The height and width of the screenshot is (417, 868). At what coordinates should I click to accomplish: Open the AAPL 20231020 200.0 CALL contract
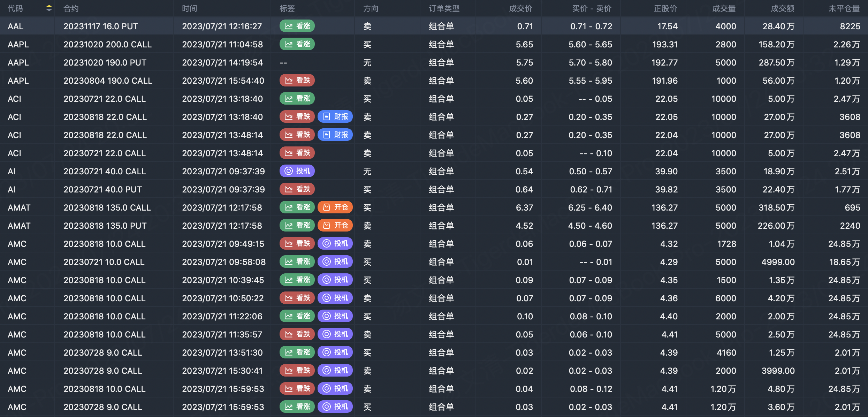point(107,45)
